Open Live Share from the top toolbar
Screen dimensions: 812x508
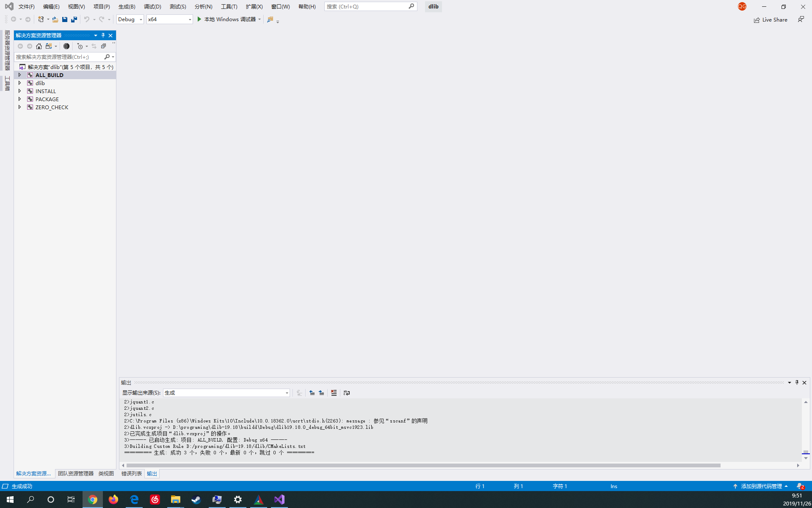[x=771, y=19]
